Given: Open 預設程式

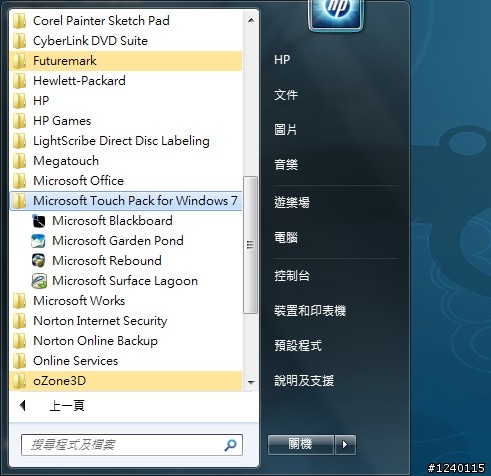Looking at the screenshot, I should point(298,346).
